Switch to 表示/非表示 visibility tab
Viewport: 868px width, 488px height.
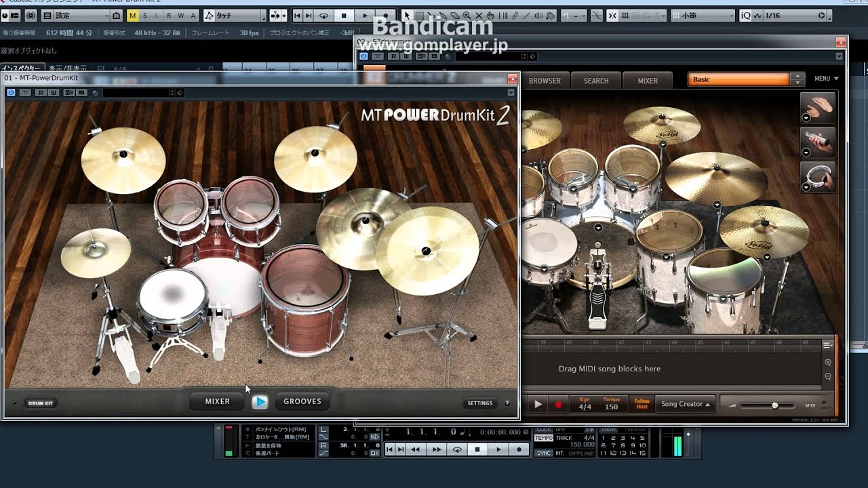pos(68,68)
